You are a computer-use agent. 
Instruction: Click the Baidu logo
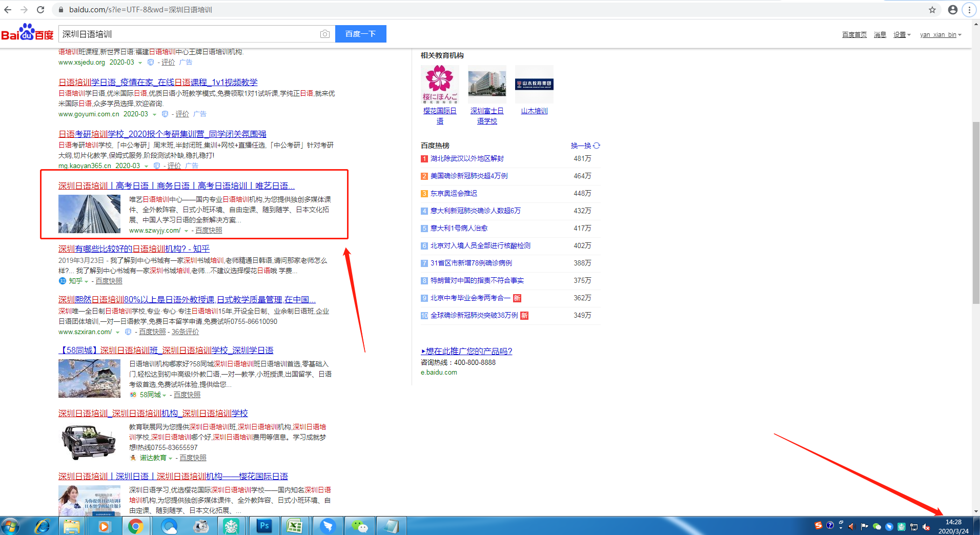pos(27,33)
